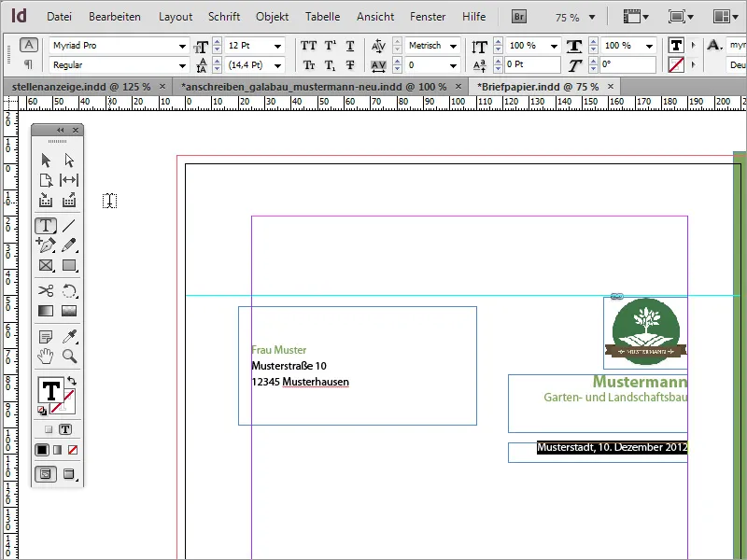Click the baseline shift 0 Pt field
This screenshot has height=560, width=747.
click(x=532, y=64)
